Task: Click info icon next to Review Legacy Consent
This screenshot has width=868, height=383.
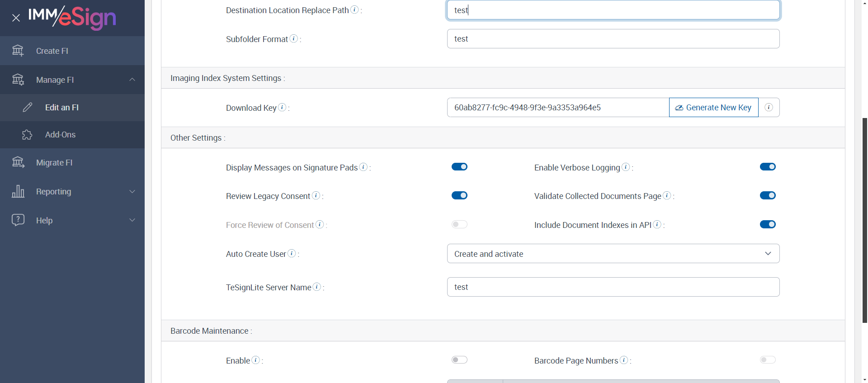Action: pos(316,195)
